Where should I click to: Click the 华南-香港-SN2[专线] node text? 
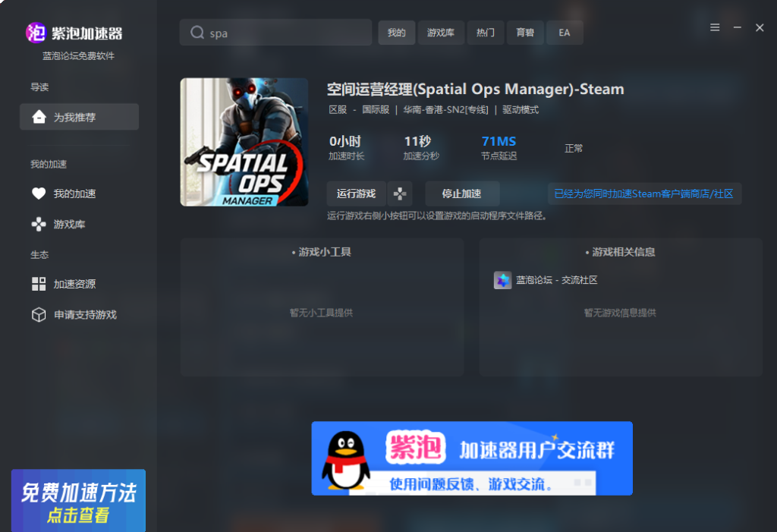click(x=445, y=109)
